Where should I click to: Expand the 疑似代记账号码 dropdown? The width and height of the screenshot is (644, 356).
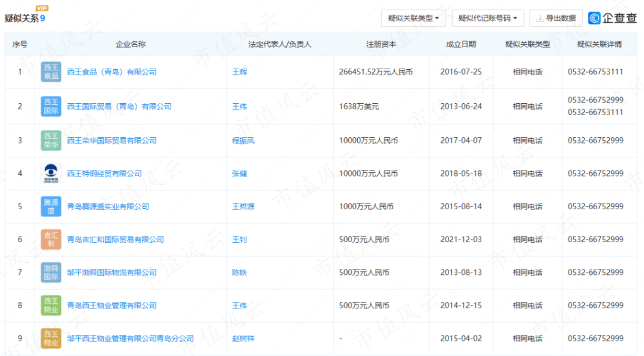[487, 18]
